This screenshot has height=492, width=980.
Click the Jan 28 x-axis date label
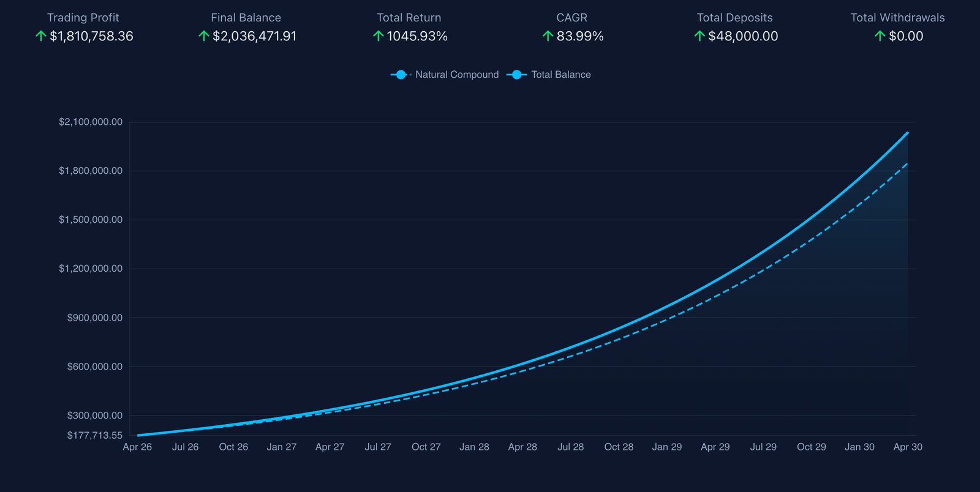pyautogui.click(x=474, y=447)
